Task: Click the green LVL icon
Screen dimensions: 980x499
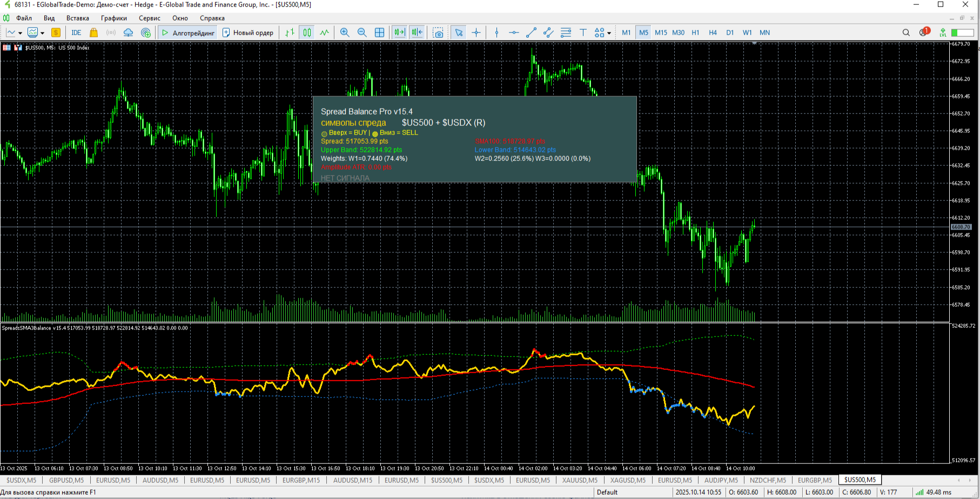Action: point(943,32)
